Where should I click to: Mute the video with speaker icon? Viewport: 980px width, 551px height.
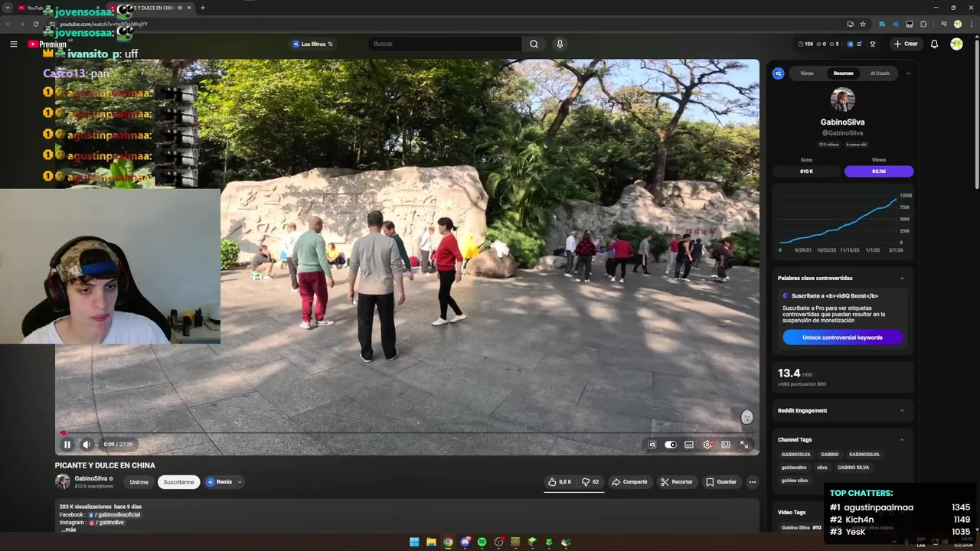(87, 444)
